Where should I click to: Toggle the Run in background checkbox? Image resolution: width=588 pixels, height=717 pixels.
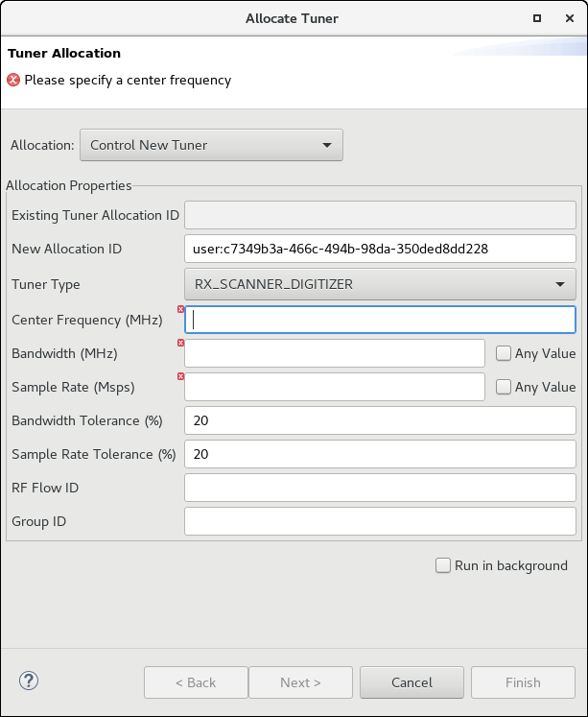[x=443, y=565]
